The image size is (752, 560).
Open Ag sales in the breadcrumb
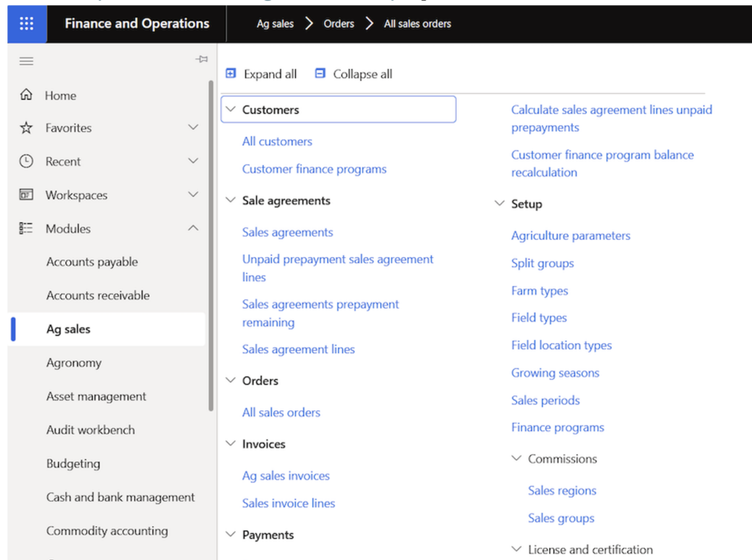coord(275,23)
